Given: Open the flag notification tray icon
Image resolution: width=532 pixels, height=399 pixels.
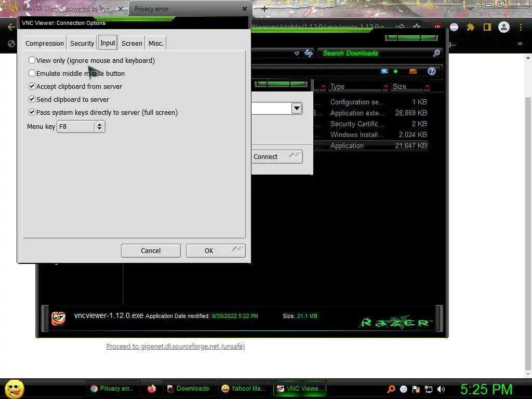Looking at the screenshot, I should (x=416, y=389).
